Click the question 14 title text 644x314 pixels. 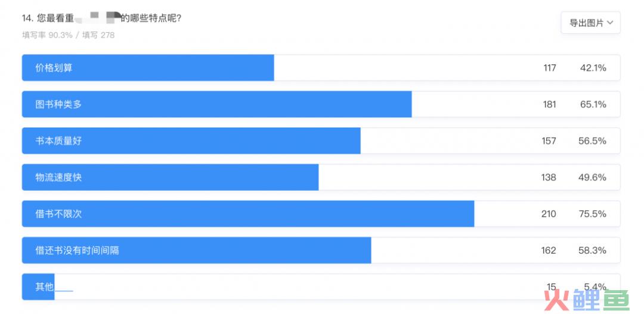coord(102,18)
